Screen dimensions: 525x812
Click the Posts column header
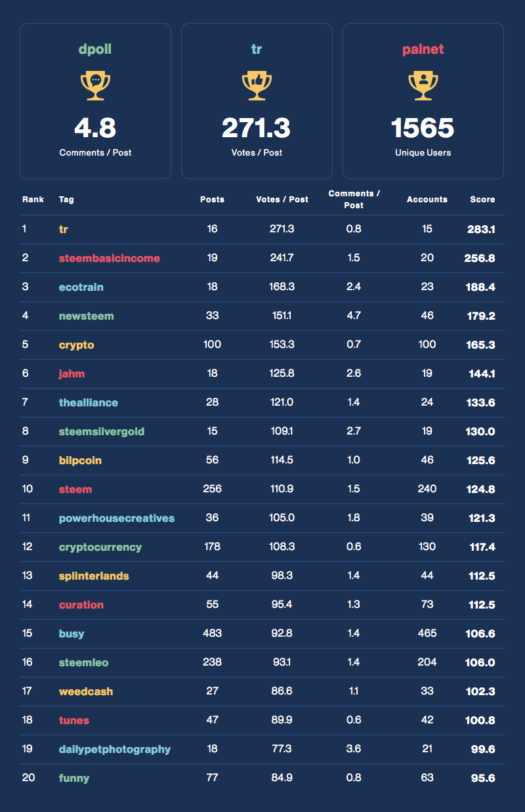click(212, 200)
